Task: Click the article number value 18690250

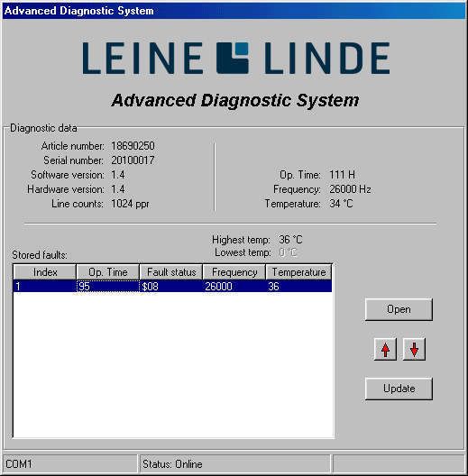Action: pos(133,146)
